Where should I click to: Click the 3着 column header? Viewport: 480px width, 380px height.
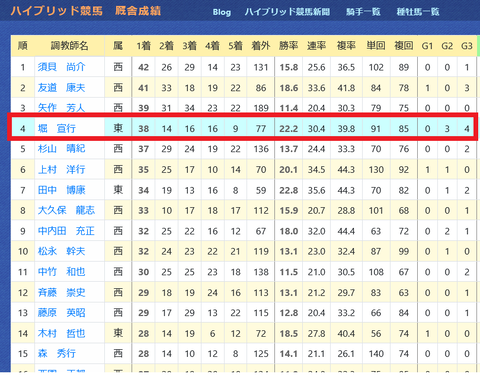[x=190, y=46]
